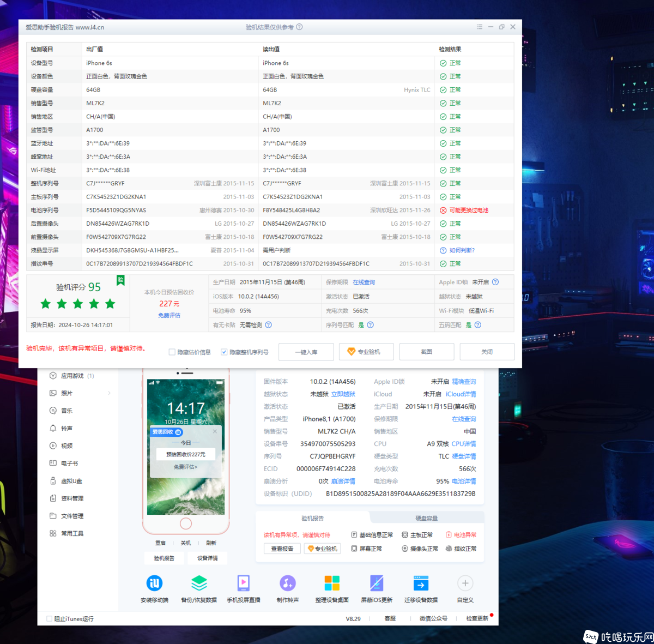Close 爱思回收 popup on phone preview
The image size is (654, 644).
215,431
